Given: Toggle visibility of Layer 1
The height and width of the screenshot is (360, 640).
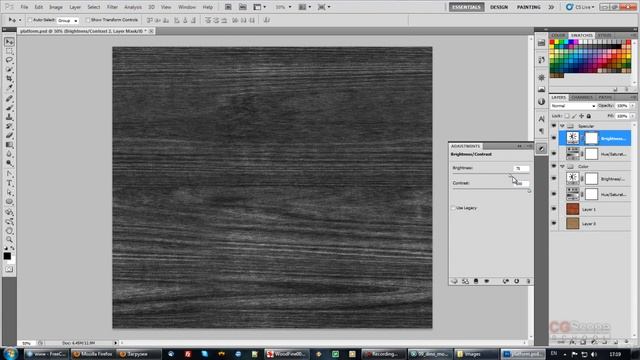Looking at the screenshot, I should [x=554, y=209].
